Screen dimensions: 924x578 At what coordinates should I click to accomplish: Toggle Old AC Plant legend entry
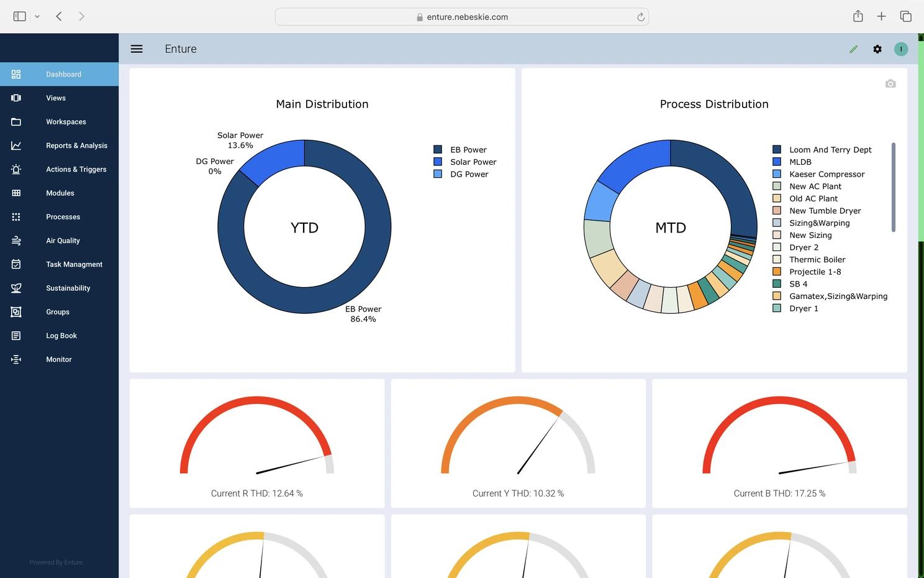(805, 198)
